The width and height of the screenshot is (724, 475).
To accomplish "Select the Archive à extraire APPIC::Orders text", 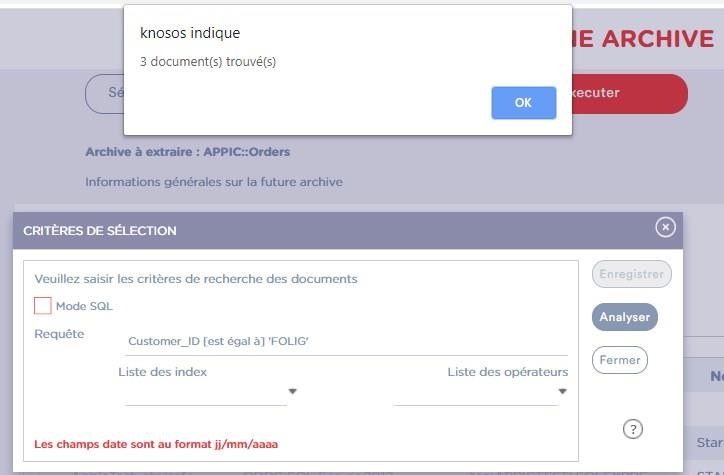I will tap(188, 152).
